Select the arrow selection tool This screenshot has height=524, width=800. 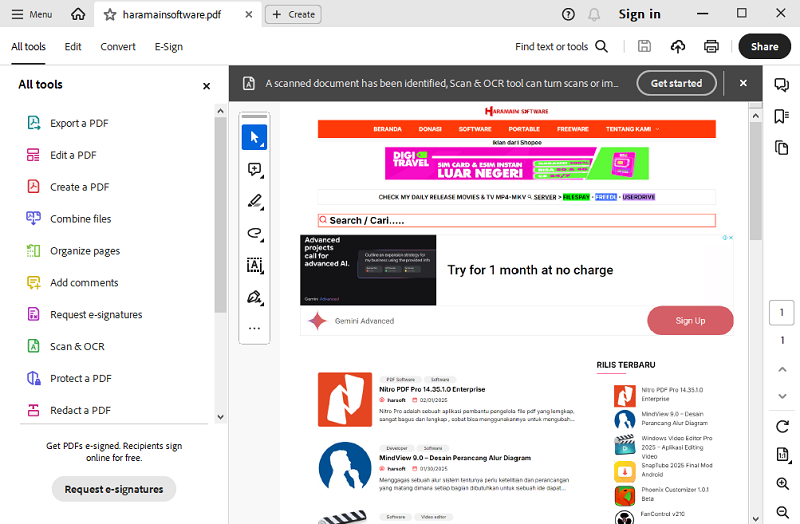tap(254, 138)
